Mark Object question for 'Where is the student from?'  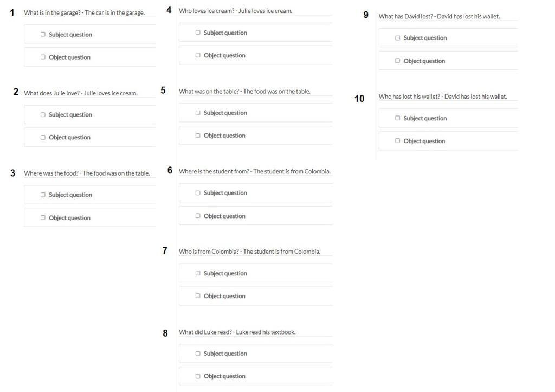pos(198,216)
